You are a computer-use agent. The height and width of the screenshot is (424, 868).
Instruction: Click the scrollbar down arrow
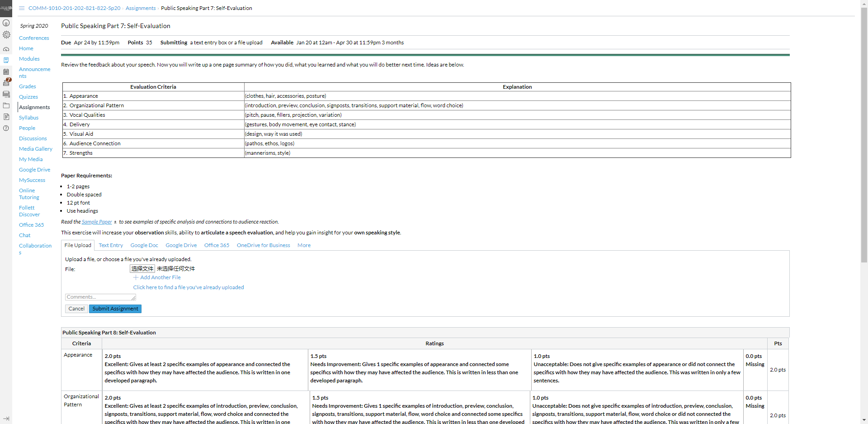click(864, 420)
